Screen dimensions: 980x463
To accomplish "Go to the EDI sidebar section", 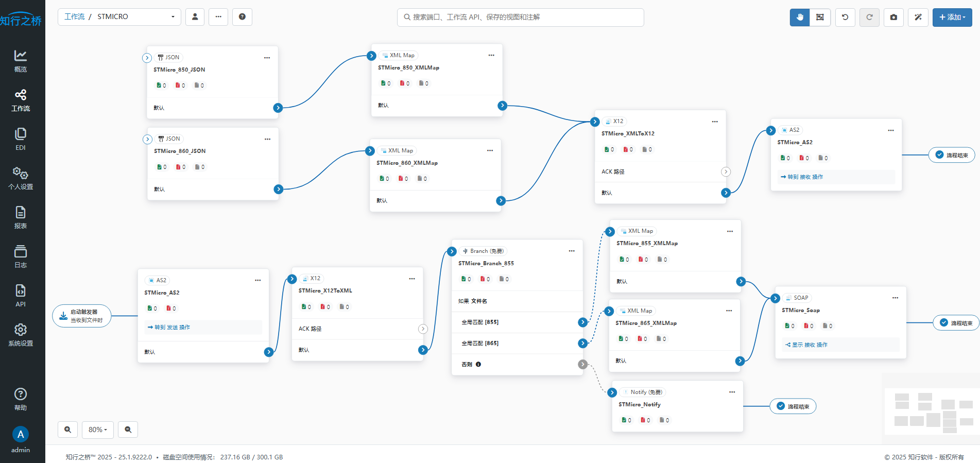I will pyautogui.click(x=21, y=139).
